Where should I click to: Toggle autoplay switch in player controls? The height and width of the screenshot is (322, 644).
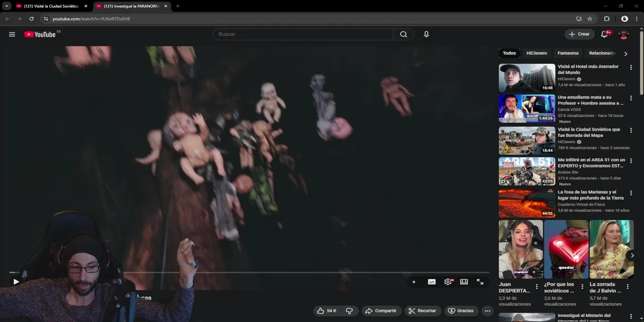(x=414, y=282)
